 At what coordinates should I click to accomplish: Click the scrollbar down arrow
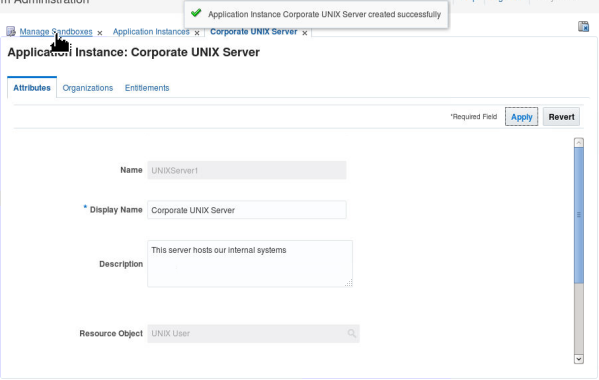(x=579, y=359)
